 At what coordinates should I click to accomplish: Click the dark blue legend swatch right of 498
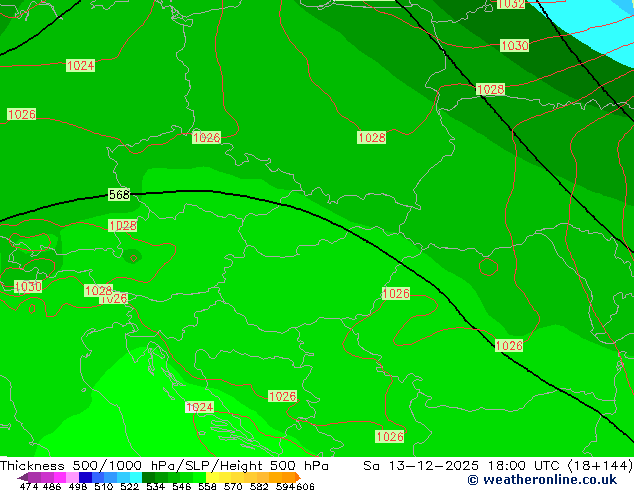pyautogui.click(x=85, y=477)
